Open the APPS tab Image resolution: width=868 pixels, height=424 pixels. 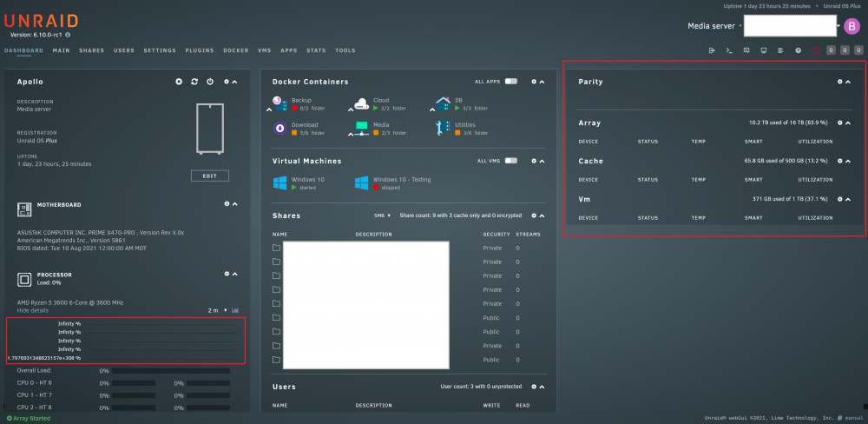288,50
